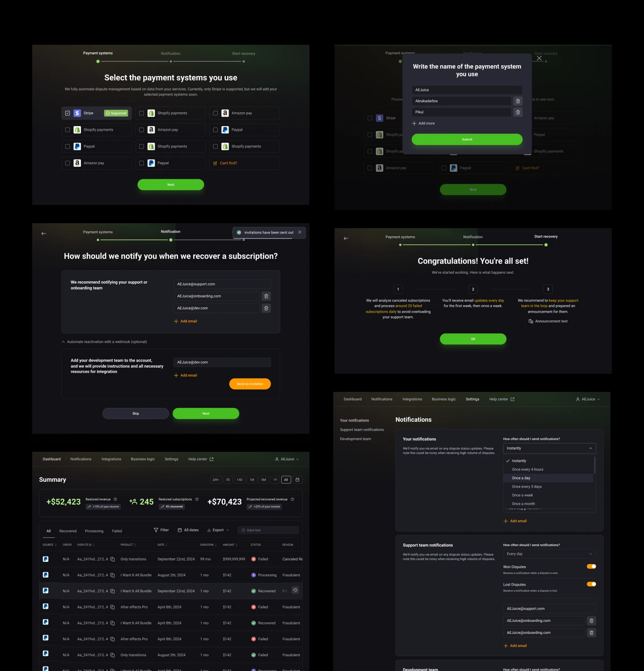Copy dispute ID in 'Only transitions' August 2th row
644x671 pixels.
click(113, 655)
